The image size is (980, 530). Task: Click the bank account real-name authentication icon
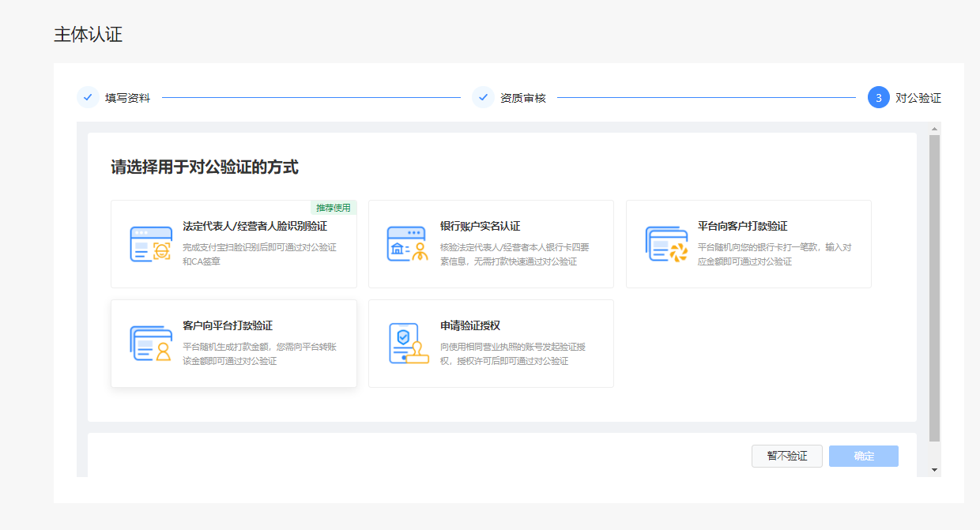[407, 244]
